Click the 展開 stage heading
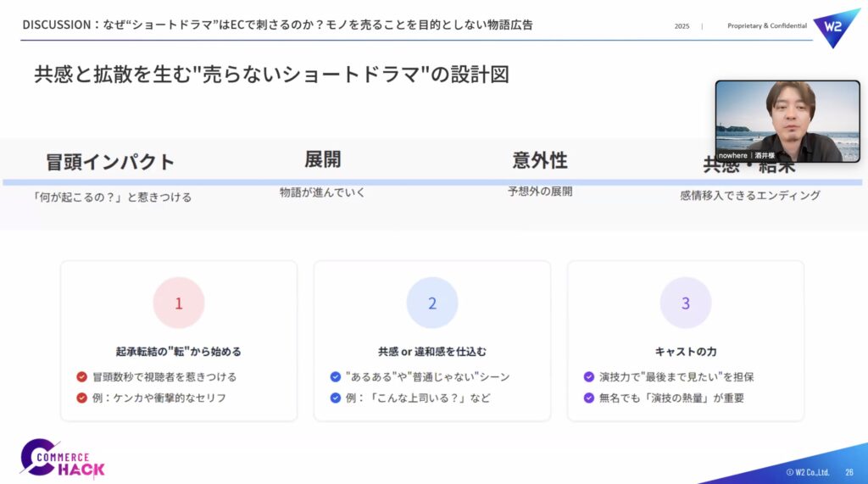The height and width of the screenshot is (484, 868). click(323, 159)
